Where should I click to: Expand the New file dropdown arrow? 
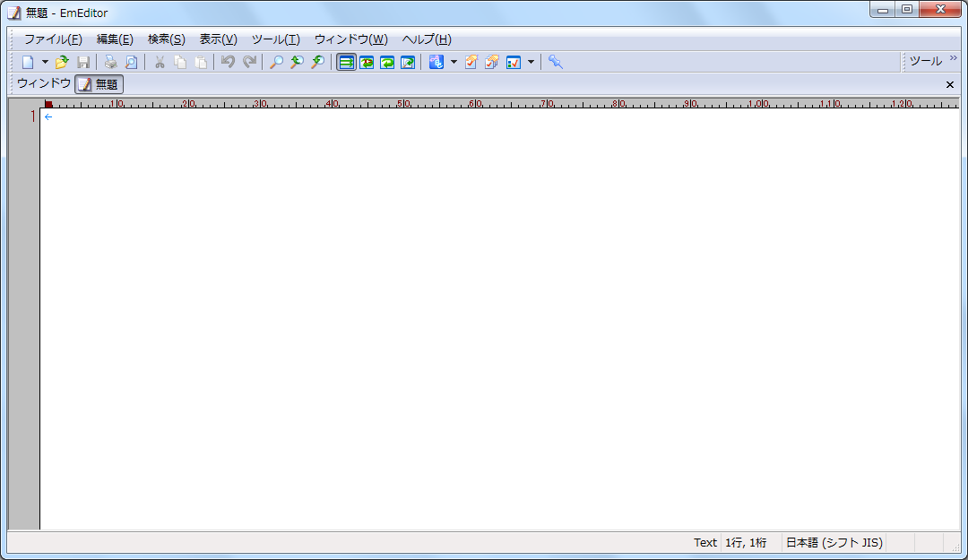(45, 62)
